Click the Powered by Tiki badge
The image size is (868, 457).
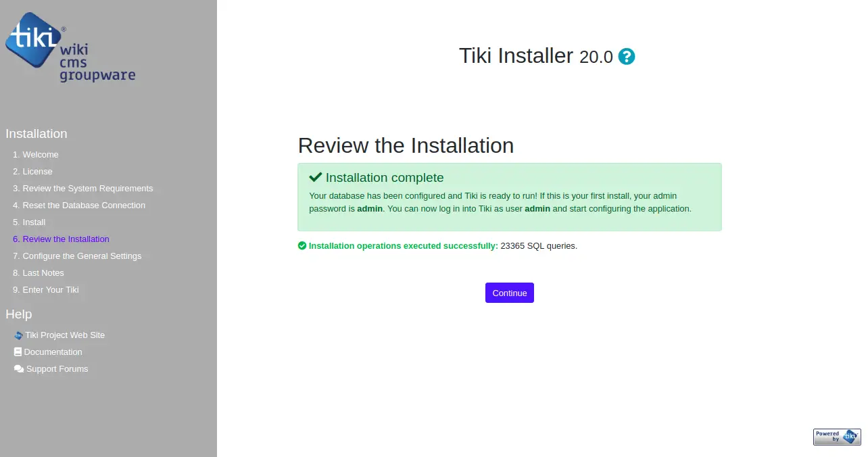(x=837, y=437)
